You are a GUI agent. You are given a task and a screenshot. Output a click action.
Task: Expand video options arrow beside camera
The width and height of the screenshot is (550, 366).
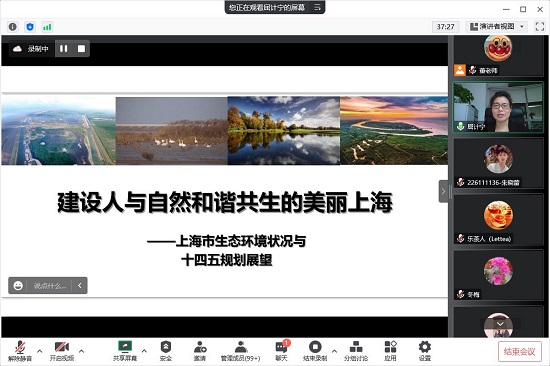(81, 351)
